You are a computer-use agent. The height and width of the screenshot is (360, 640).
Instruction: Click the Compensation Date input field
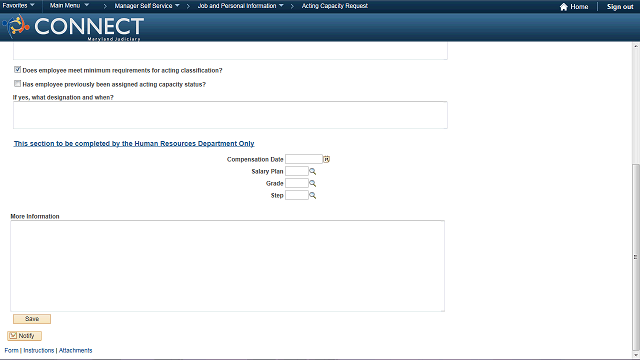[304, 159]
